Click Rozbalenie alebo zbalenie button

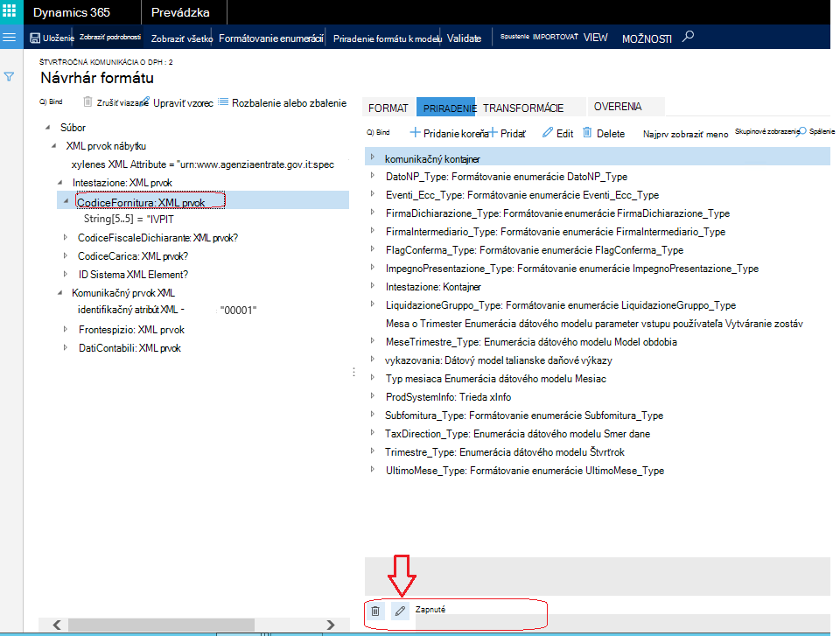pos(283,103)
